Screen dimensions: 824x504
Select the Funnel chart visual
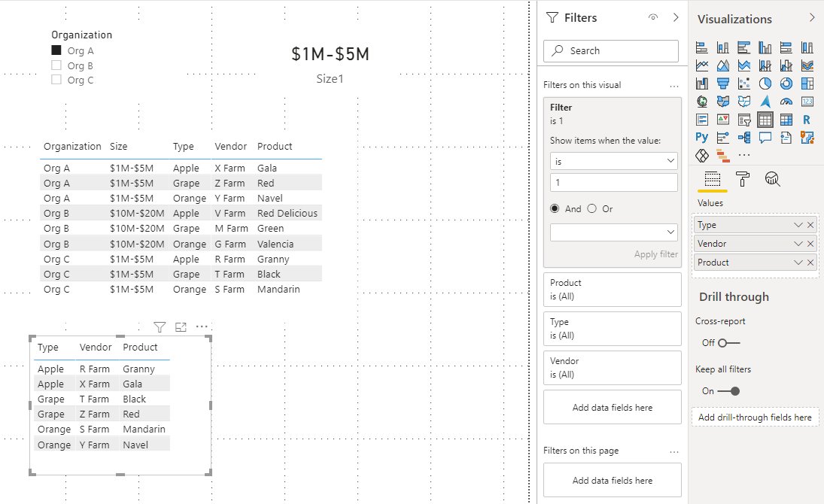pyautogui.click(x=723, y=83)
